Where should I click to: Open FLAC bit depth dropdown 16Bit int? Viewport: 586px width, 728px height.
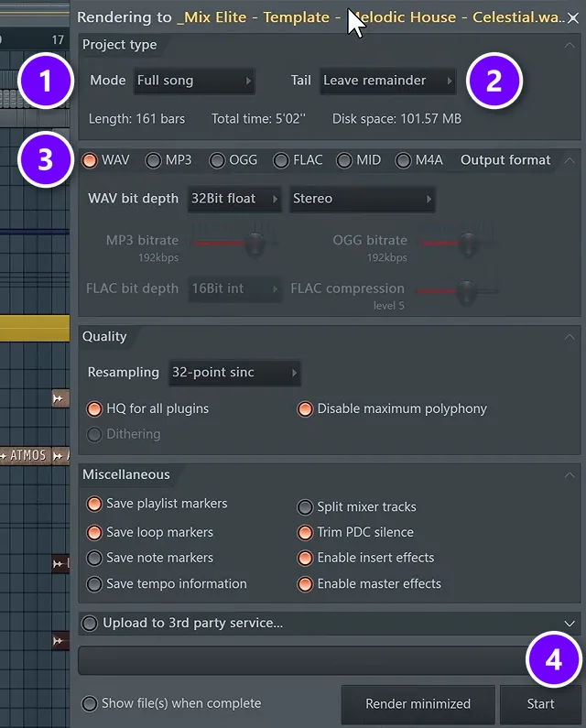(234, 288)
